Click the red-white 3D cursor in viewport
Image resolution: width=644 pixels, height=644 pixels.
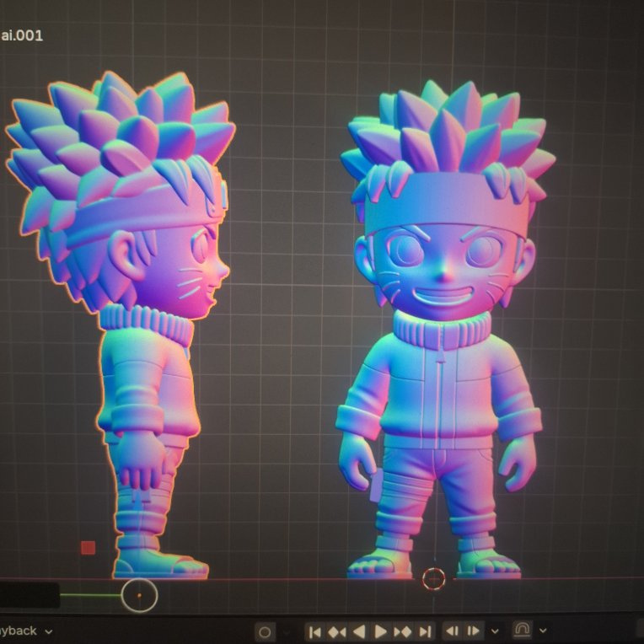[434, 578]
